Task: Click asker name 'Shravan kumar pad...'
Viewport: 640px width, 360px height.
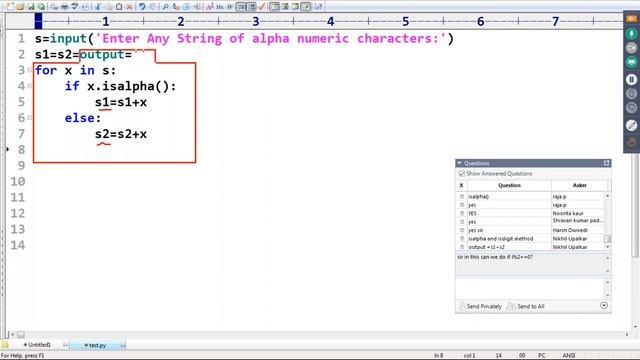Action: (578, 221)
